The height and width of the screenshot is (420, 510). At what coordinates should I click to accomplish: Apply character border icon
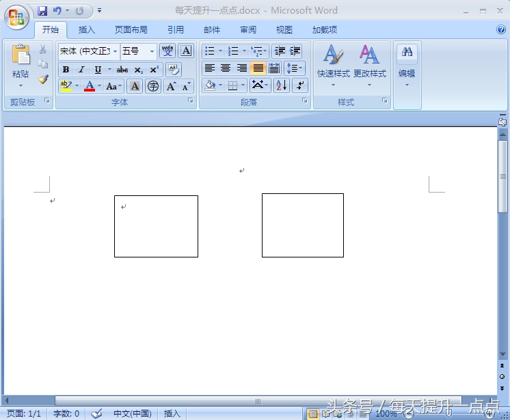tap(186, 51)
